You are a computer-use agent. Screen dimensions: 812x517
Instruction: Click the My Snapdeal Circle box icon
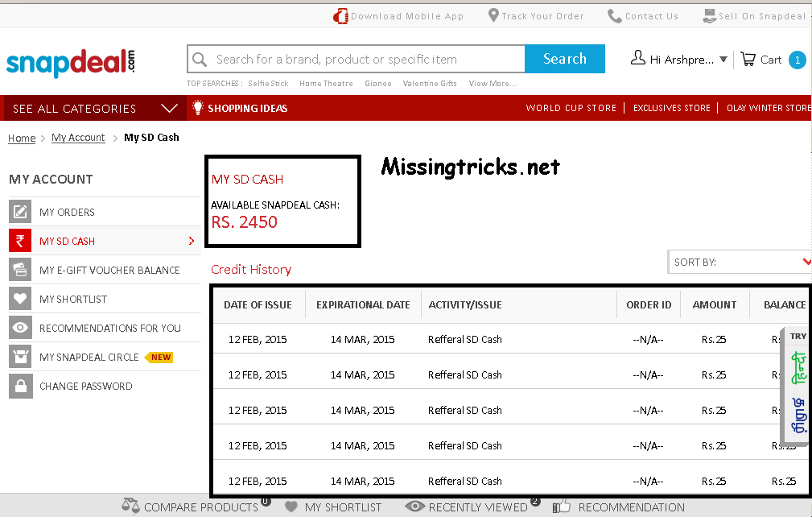[20, 357]
